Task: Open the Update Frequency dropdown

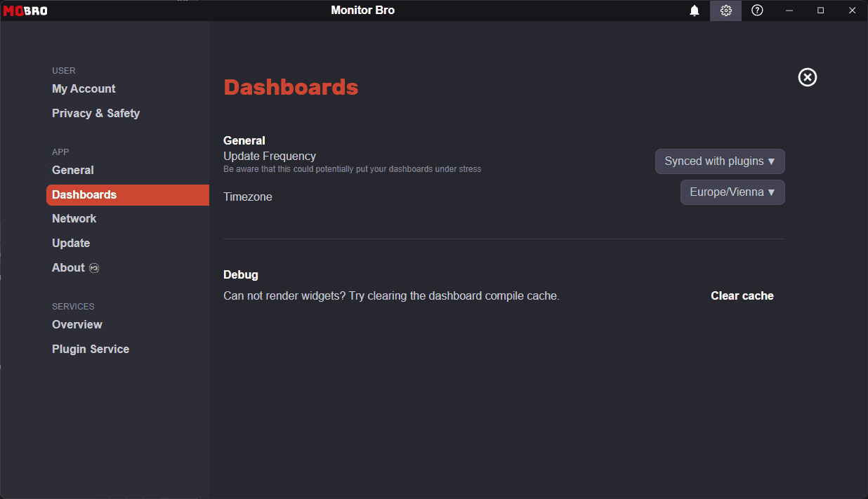Action: 720,161
